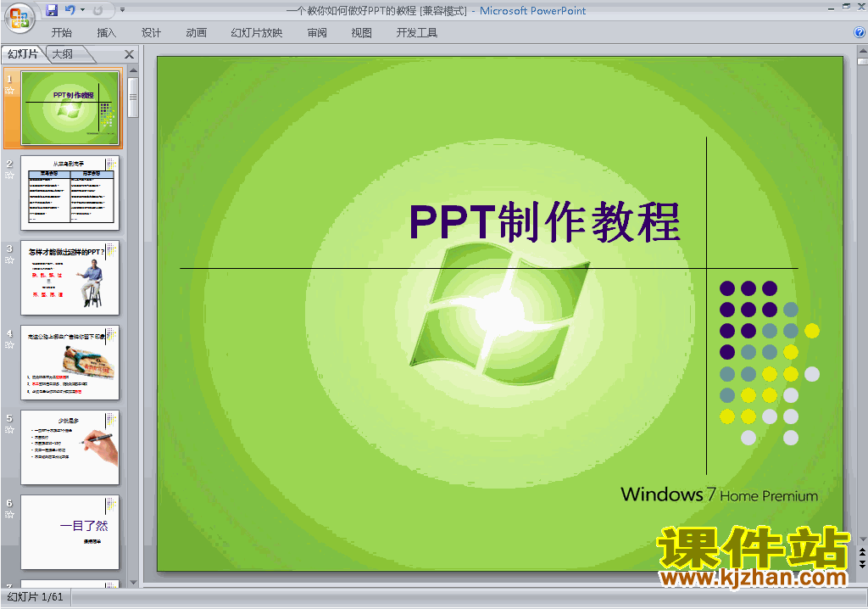Viewport: 868px width, 609px height.
Task: Open the 插入 ribbon tab
Action: (x=106, y=33)
